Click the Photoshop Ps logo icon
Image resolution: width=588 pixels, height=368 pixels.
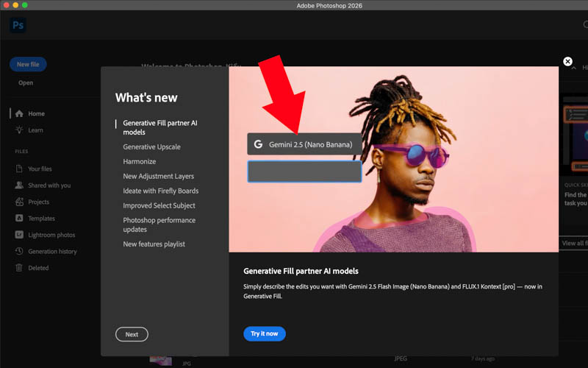click(18, 25)
